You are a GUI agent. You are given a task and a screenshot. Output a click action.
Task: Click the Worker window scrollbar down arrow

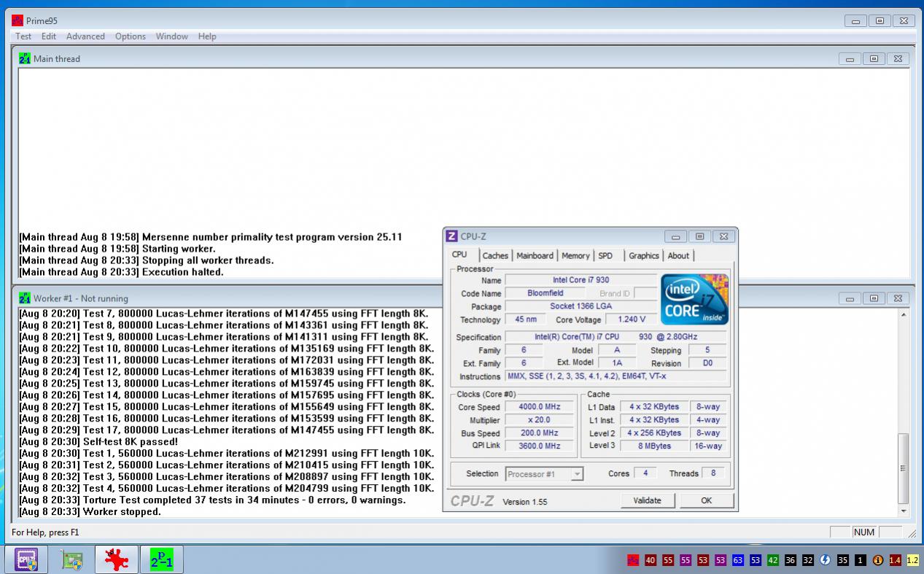pyautogui.click(x=904, y=512)
